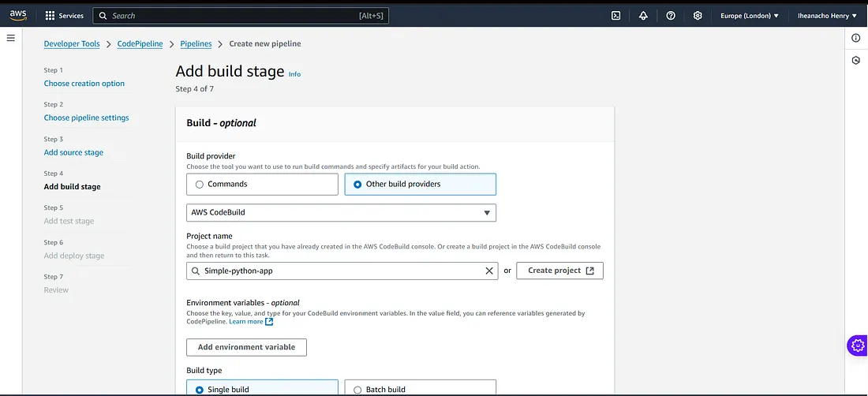Open the help question mark icon
This screenshot has height=396, width=868.
click(671, 16)
